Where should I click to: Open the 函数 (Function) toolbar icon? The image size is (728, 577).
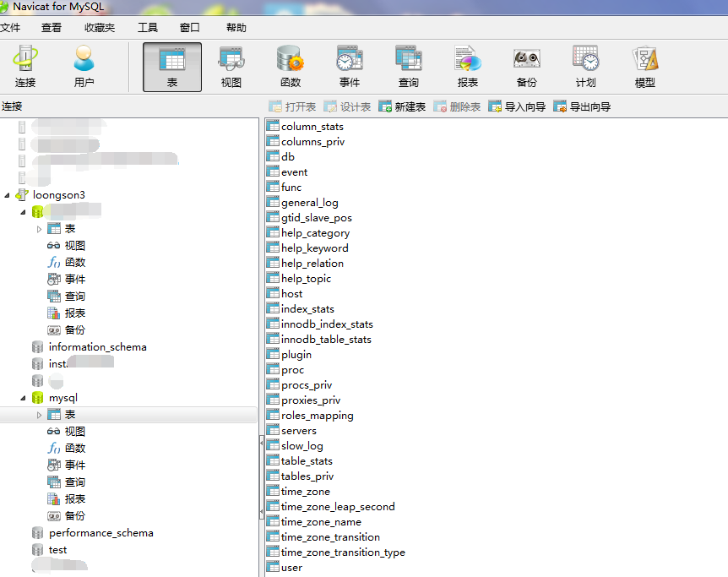click(291, 67)
